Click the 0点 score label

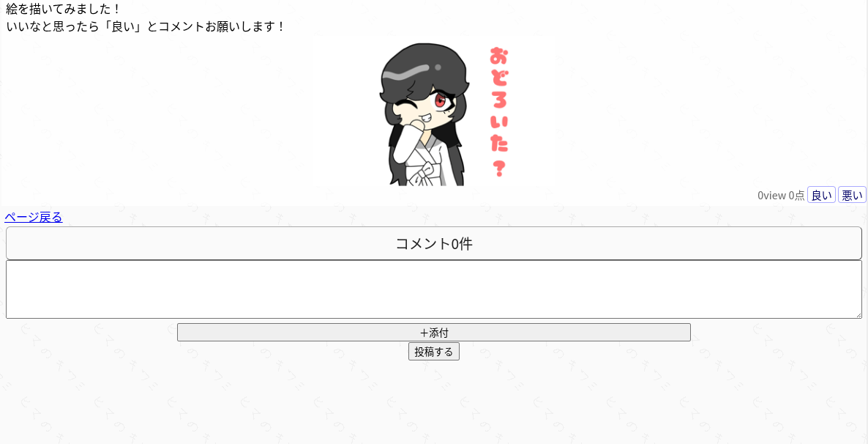click(x=796, y=195)
